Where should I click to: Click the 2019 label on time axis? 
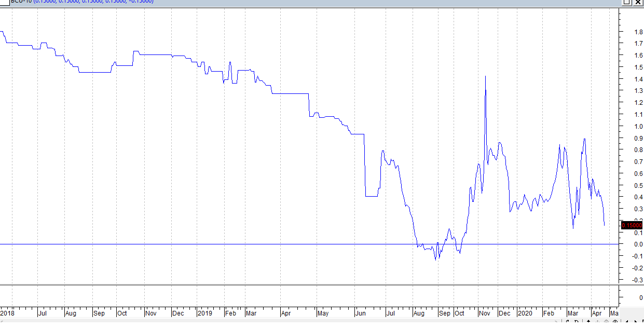(x=204, y=313)
